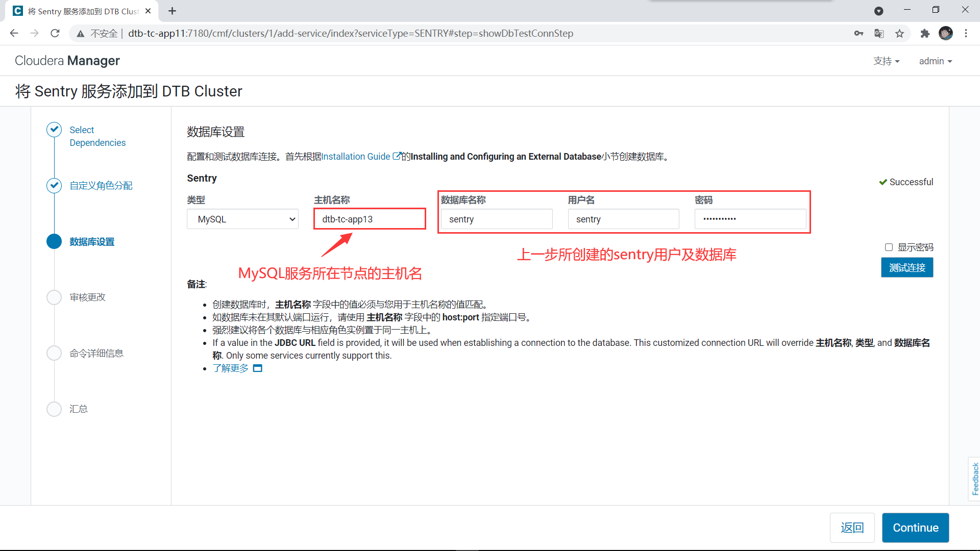Click the dark circular dropdown icon in tab bar
The image size is (980, 551).
coord(879,11)
